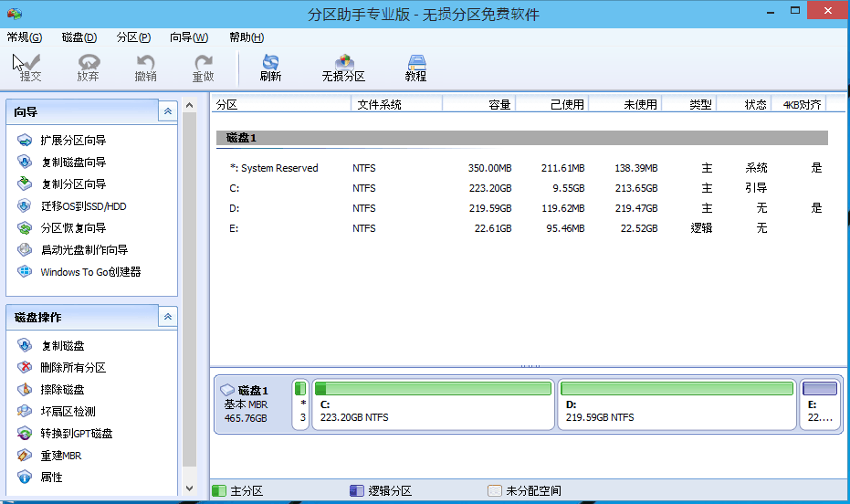Click the 提交 (Submit) toolbar icon
Image resolution: width=850 pixels, height=504 pixels.
point(30,68)
